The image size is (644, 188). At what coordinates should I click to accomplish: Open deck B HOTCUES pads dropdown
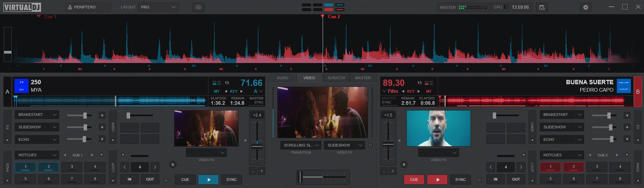[x=562, y=155]
